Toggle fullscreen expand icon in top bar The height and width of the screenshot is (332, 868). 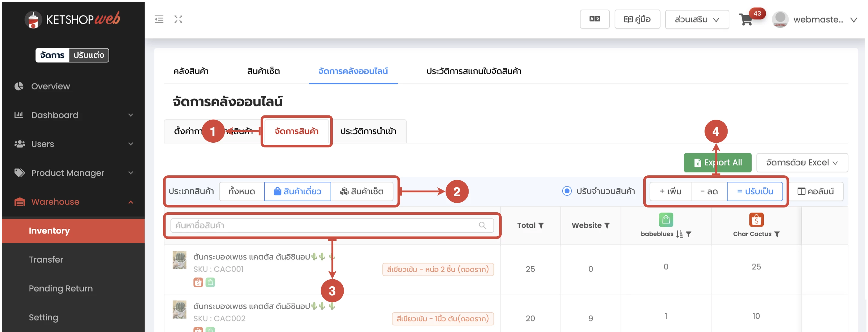[178, 19]
